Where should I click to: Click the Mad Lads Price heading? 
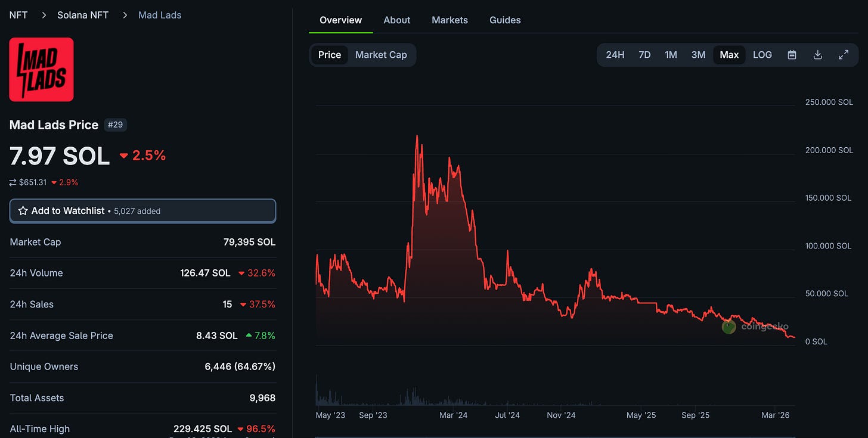[54, 125]
